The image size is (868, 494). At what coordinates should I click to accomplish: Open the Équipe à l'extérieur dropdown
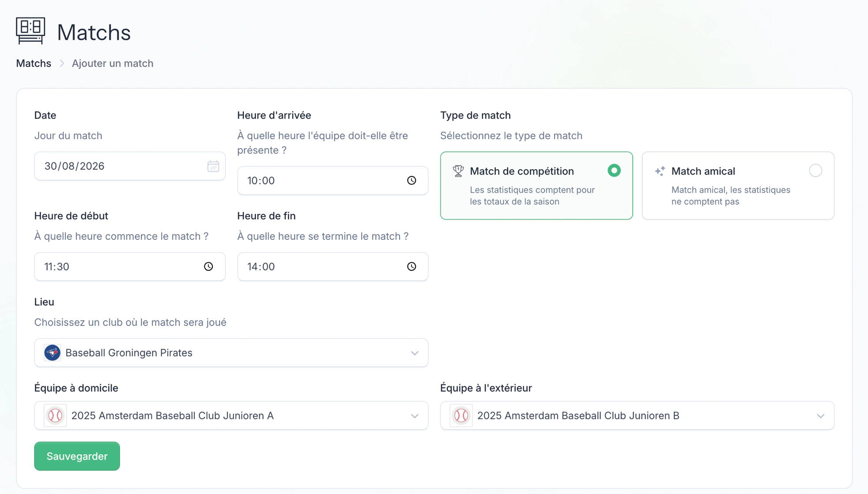click(637, 415)
